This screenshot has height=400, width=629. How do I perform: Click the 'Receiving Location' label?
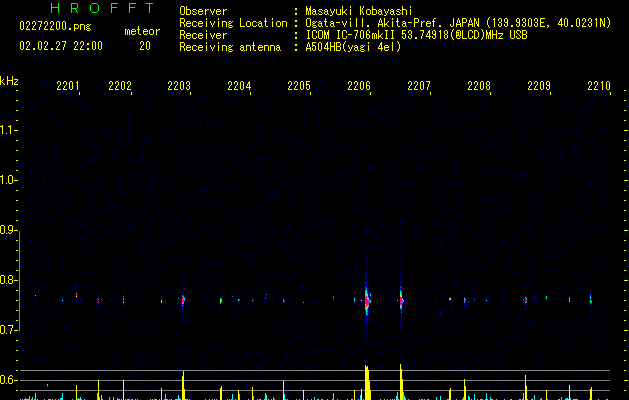click(x=233, y=23)
